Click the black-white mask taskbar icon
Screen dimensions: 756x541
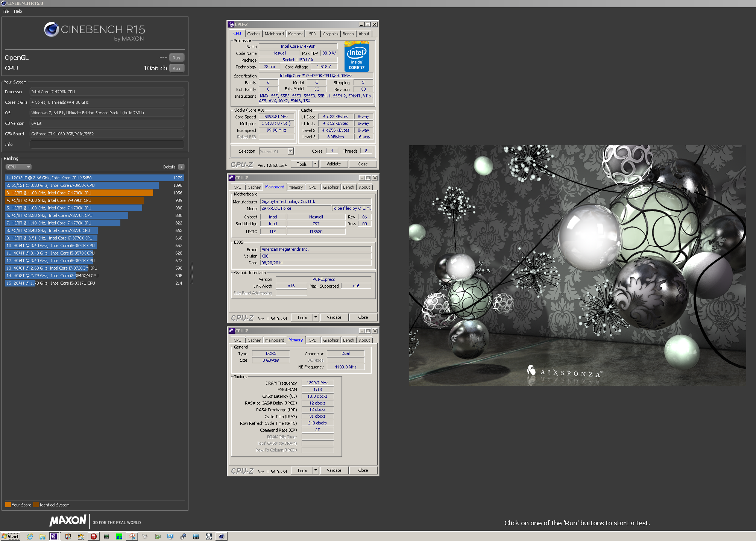coord(209,536)
